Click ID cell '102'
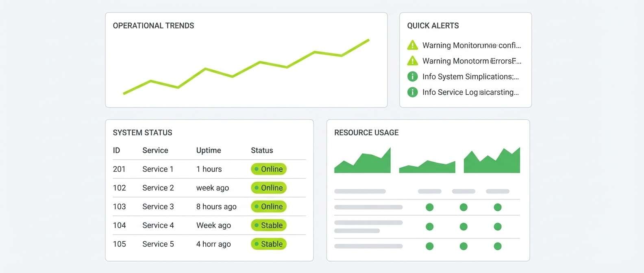 pos(119,188)
